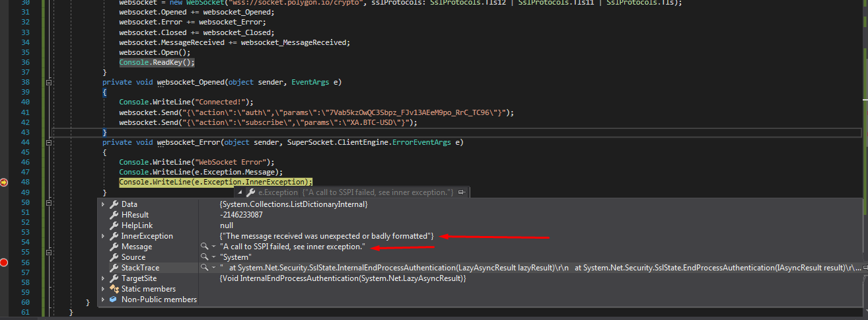Click Console.WriteLine("Connected!") line

[186, 102]
